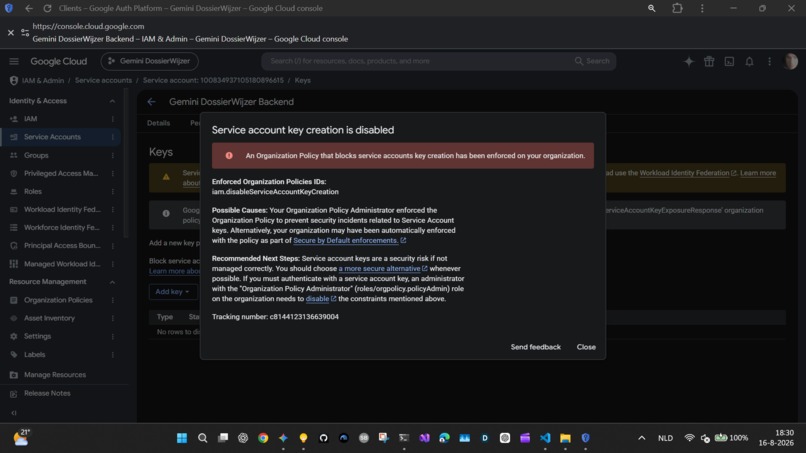Open Manage Resources sidebar item

pyautogui.click(x=57, y=375)
